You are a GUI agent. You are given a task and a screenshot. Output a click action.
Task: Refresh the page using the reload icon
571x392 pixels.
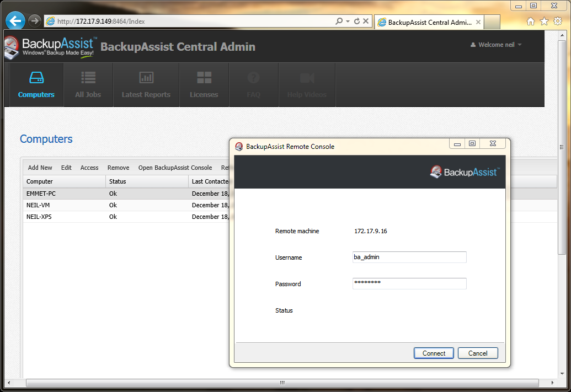pos(357,21)
